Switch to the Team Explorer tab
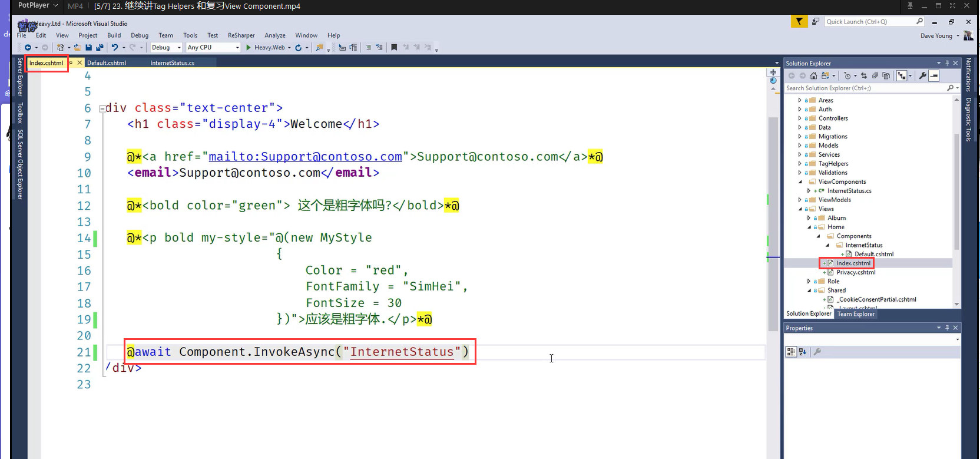This screenshot has width=980, height=459. coord(856,314)
